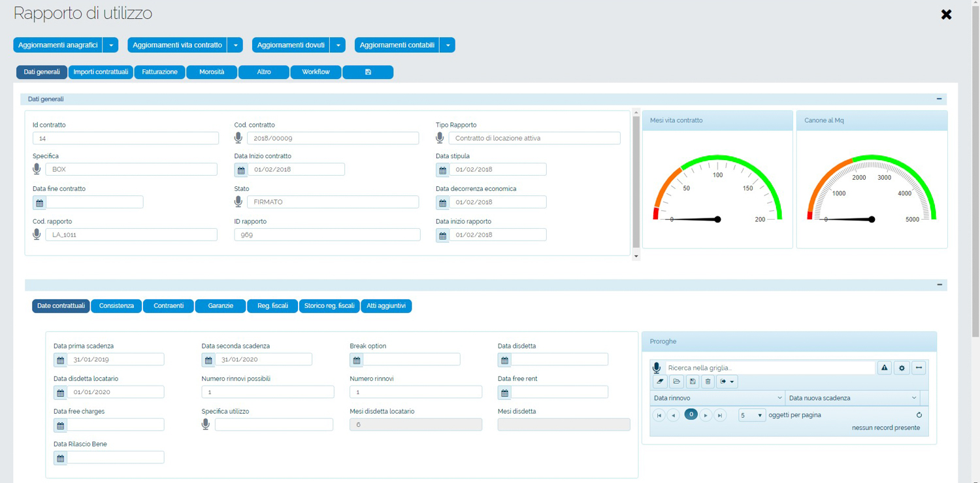Open the Contraenti tab
980x483 pixels.
pos(168,306)
